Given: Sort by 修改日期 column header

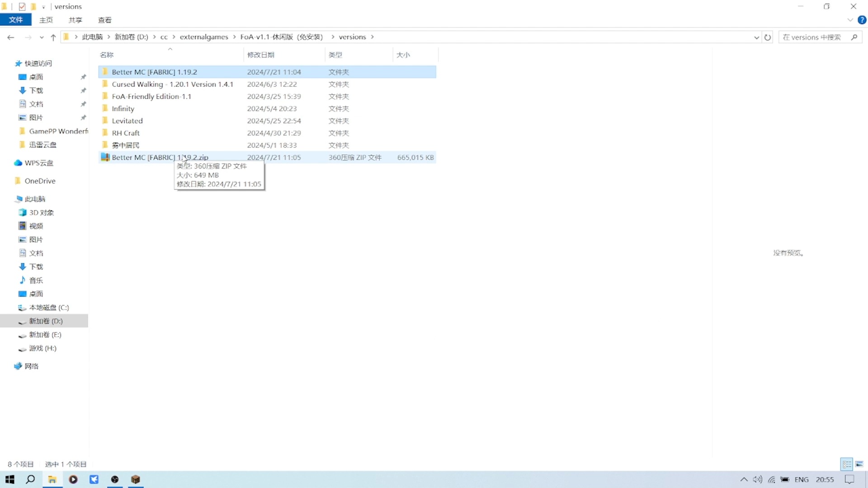Looking at the screenshot, I should [x=261, y=55].
